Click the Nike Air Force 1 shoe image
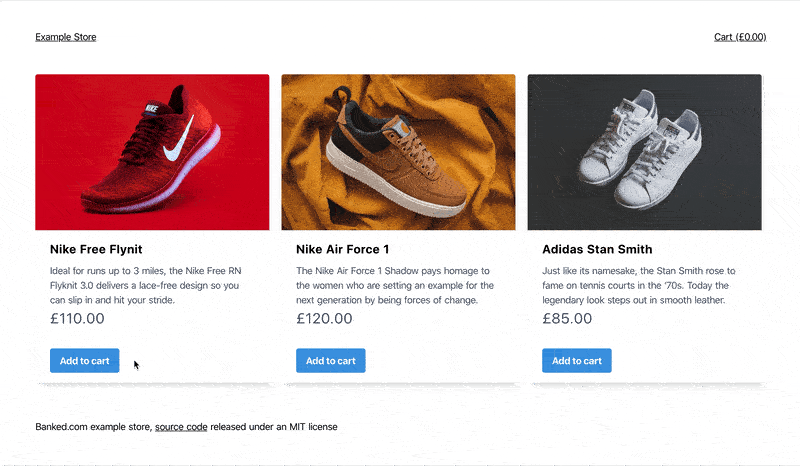The height and width of the screenshot is (466, 800). tap(398, 152)
